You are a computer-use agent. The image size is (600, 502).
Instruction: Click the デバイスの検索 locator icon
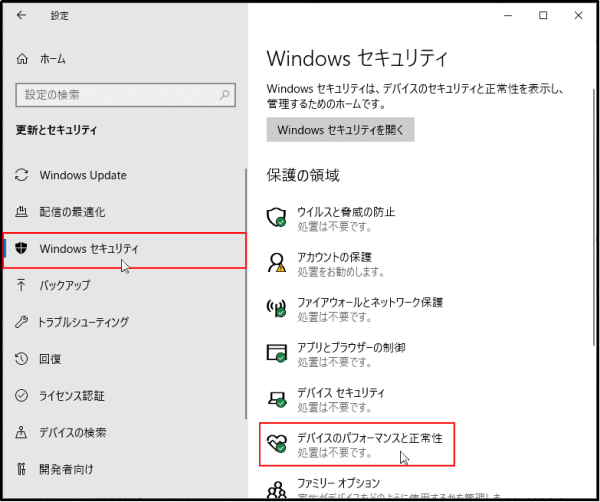tap(21, 432)
